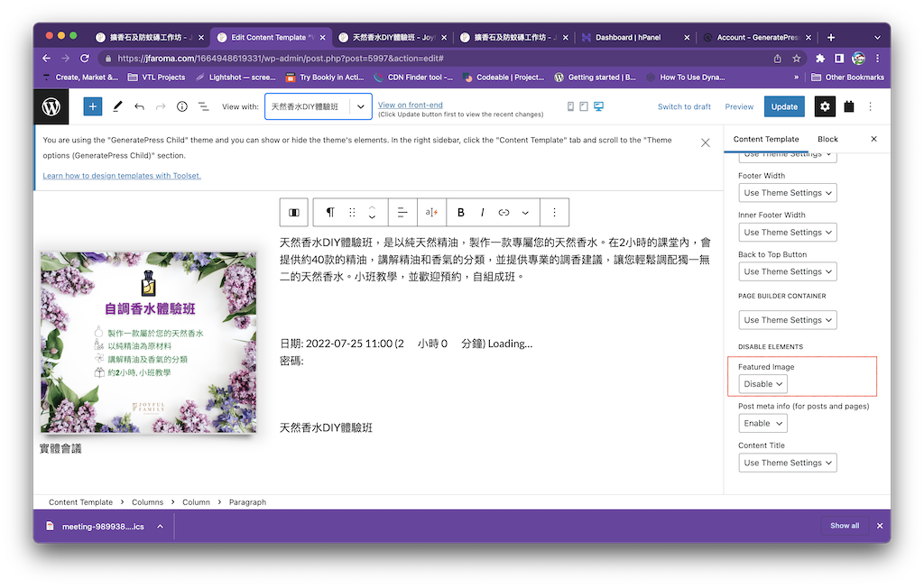The image size is (924, 587).
Task: Switch to the Content Template sidebar tab
Action: click(x=765, y=139)
